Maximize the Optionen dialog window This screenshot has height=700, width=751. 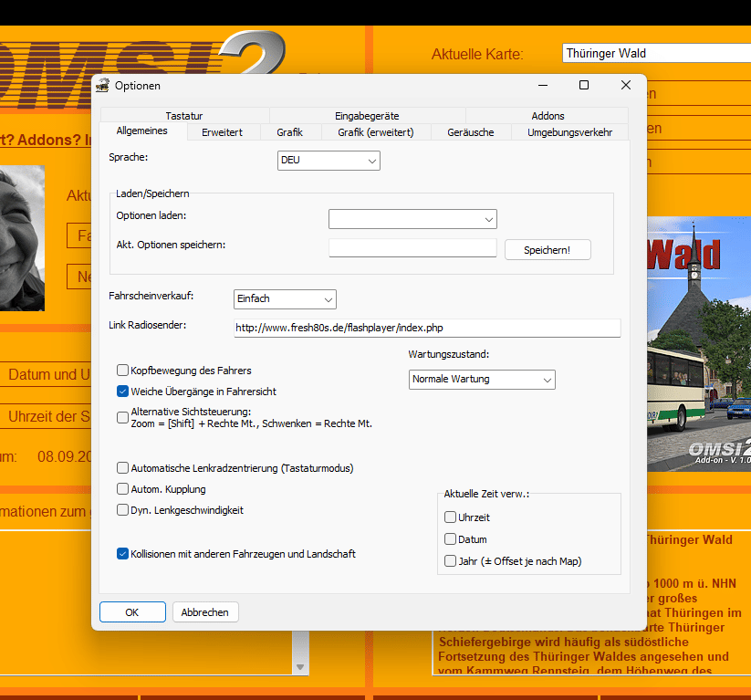pos(584,85)
